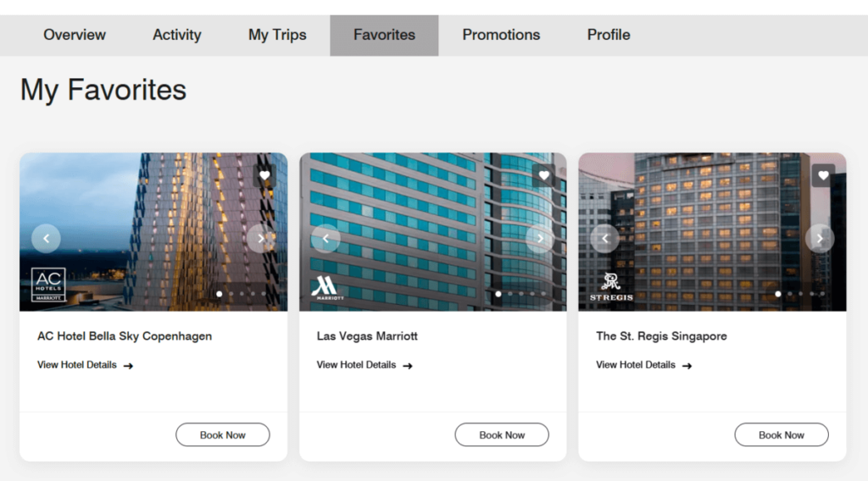
Task: View Hotel Details for Las Vegas Marriott
Action: (364, 365)
